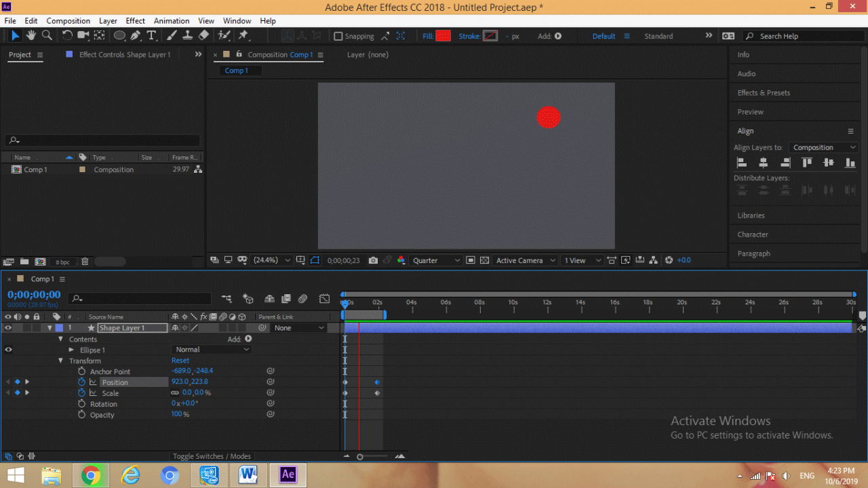Open the Animation menu

tap(172, 20)
